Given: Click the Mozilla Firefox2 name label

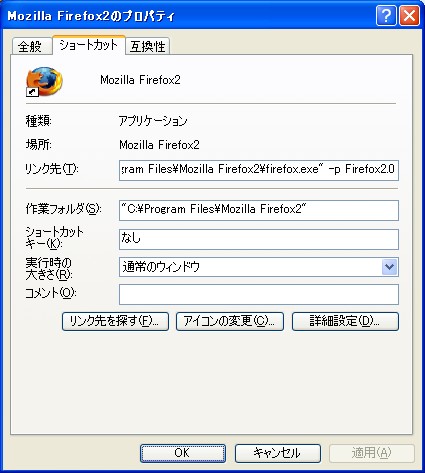Looking at the screenshot, I should click(x=140, y=80).
